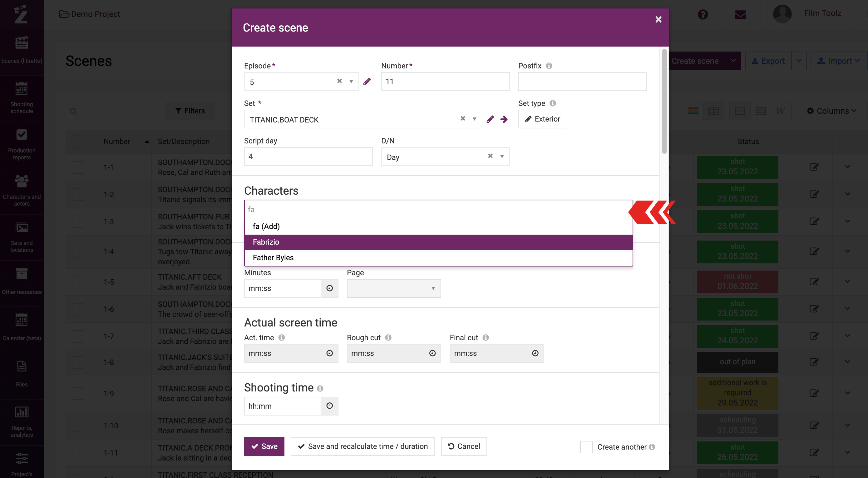Click the Import button
This screenshot has height=478, width=868.
click(x=838, y=61)
